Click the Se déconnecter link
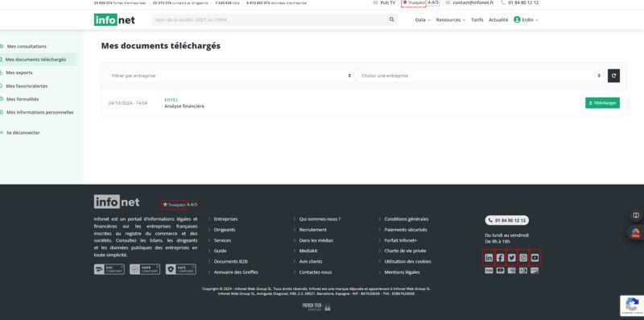 [23, 133]
